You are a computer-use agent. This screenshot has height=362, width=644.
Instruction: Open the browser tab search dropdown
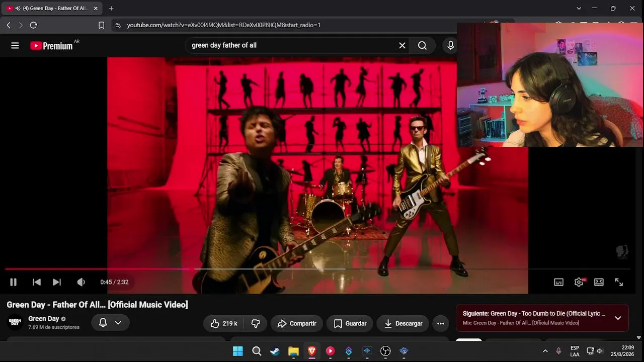[x=579, y=9]
